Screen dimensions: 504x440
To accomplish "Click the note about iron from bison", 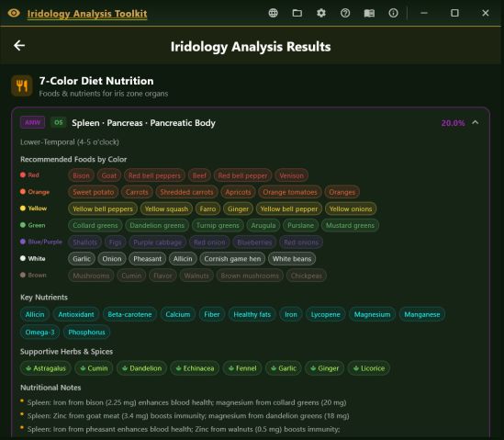I will pos(186,402).
